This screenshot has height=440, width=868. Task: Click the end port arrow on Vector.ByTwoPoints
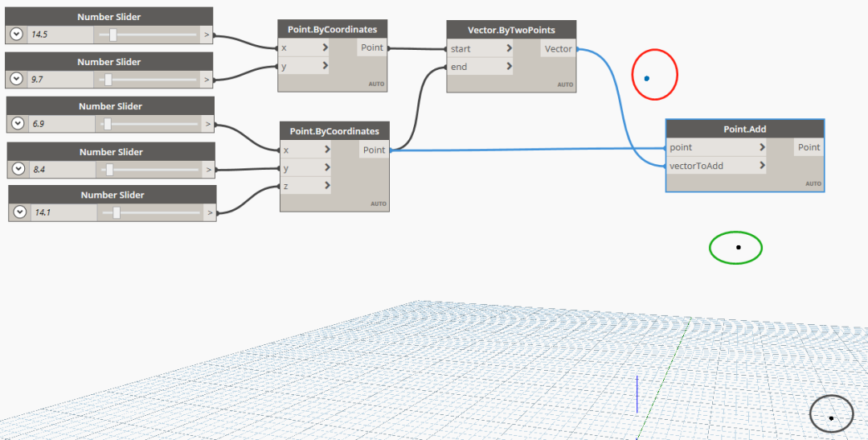click(x=509, y=67)
